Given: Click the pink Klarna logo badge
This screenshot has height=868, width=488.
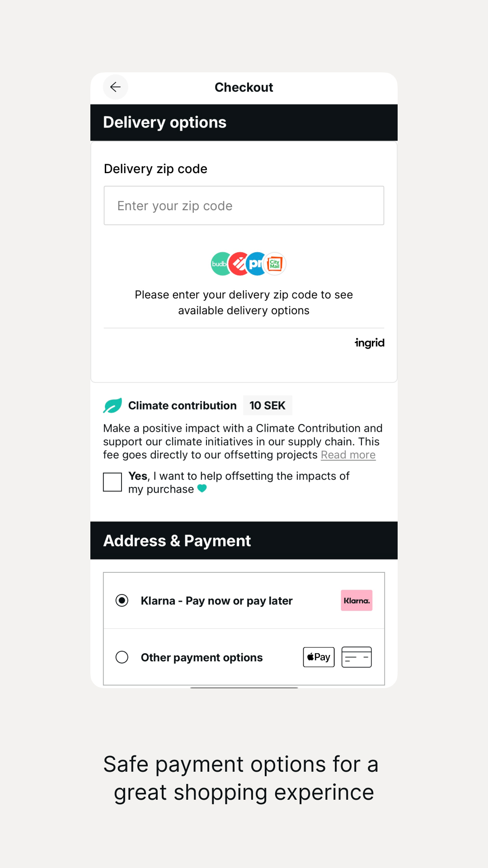Looking at the screenshot, I should [357, 600].
